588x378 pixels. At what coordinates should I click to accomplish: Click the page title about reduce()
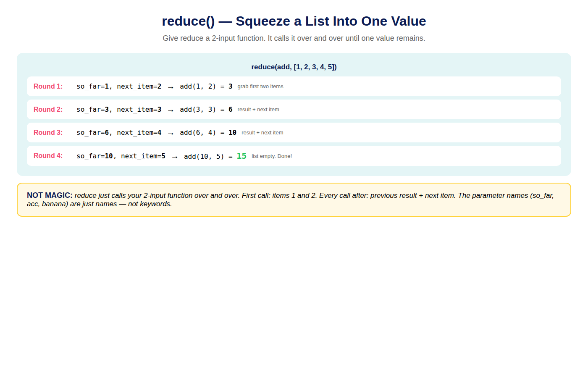(x=294, y=21)
